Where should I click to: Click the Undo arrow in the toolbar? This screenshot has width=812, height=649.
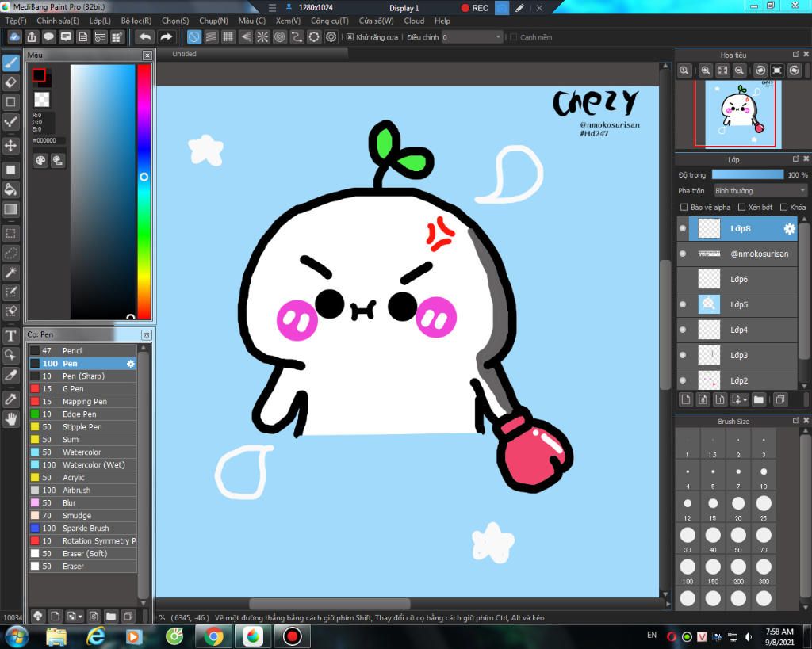[146, 37]
